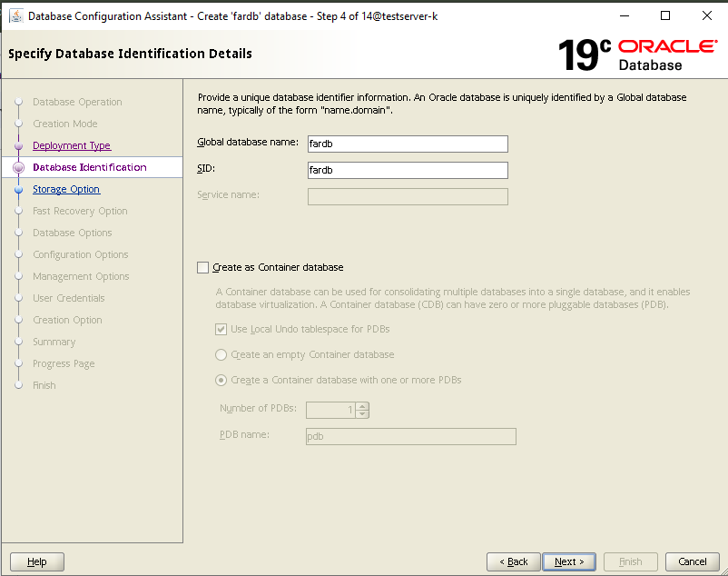Select Create an empty Container database
The width and height of the screenshot is (728, 576).
tap(221, 355)
